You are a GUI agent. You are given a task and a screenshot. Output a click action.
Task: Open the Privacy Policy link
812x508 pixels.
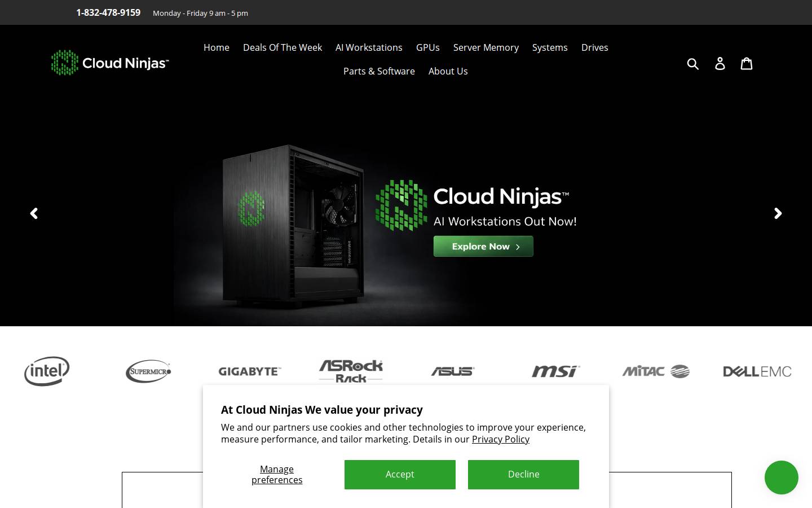point(501,439)
